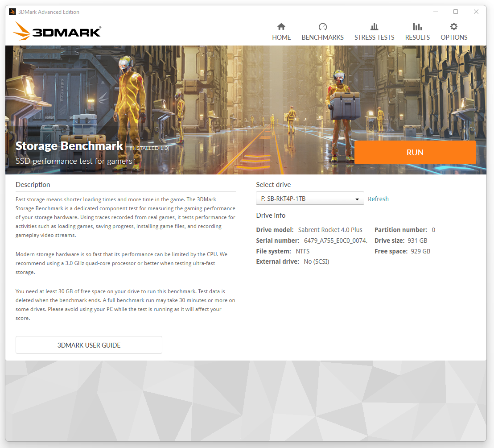Click the 'Drive info' heading

pos(271,216)
